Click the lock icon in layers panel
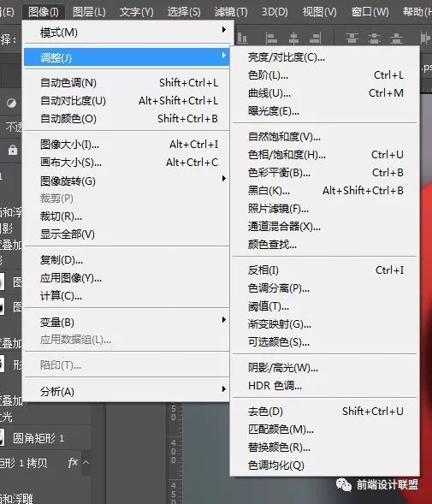This screenshot has height=504, width=432. (13, 150)
